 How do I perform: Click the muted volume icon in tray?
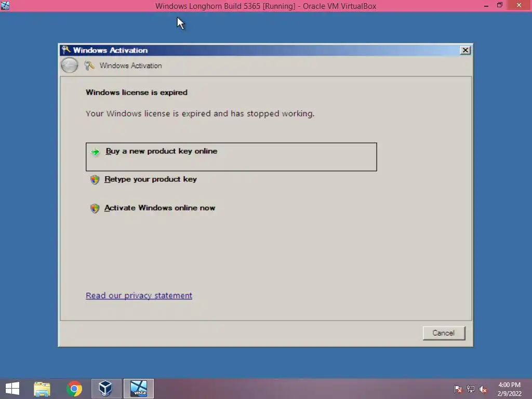(483, 389)
